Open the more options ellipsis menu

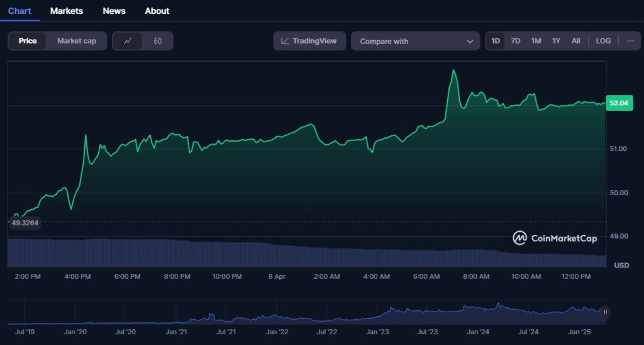630,41
